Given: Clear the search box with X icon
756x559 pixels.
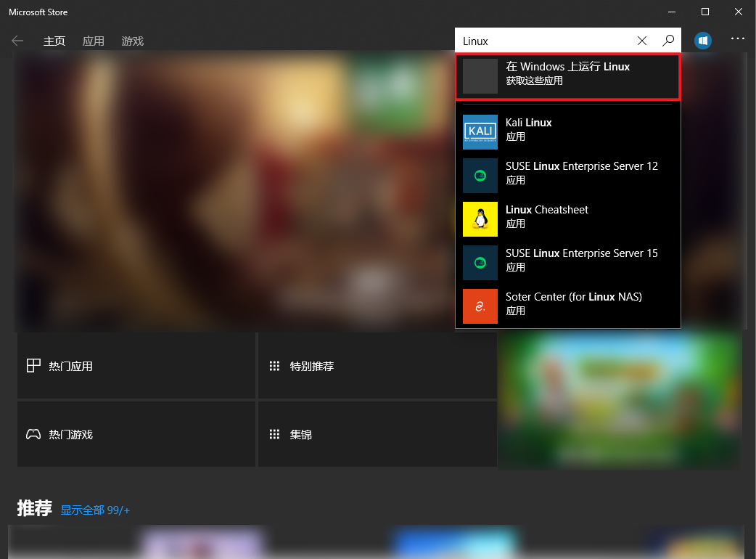Looking at the screenshot, I should 642,41.
